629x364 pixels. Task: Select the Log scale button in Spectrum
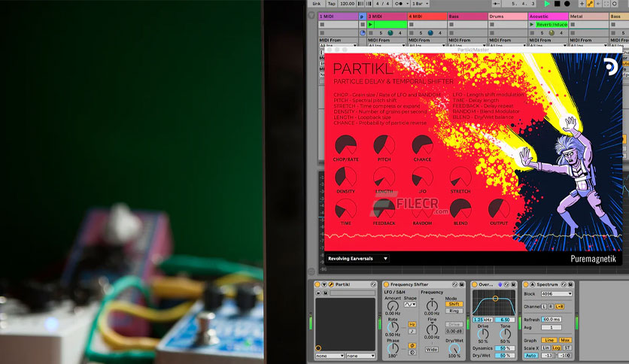(x=556, y=348)
